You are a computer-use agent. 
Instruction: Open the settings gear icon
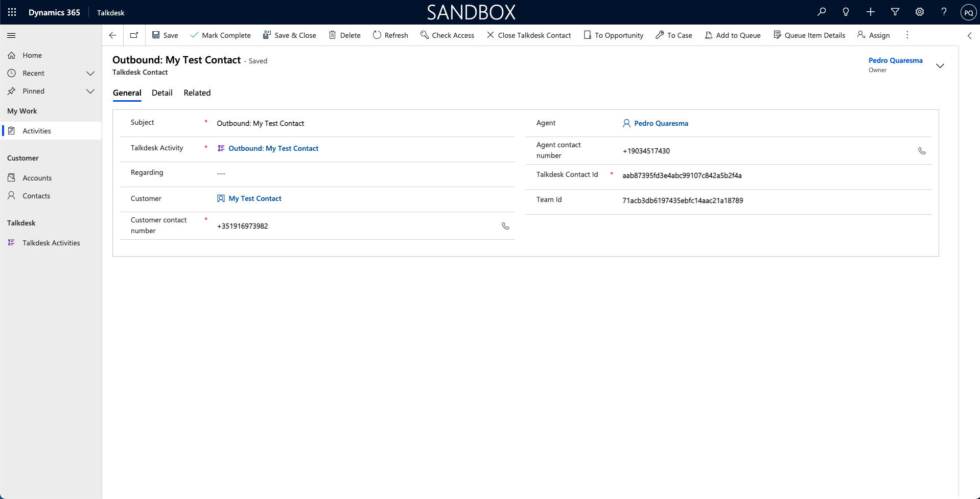(x=920, y=12)
